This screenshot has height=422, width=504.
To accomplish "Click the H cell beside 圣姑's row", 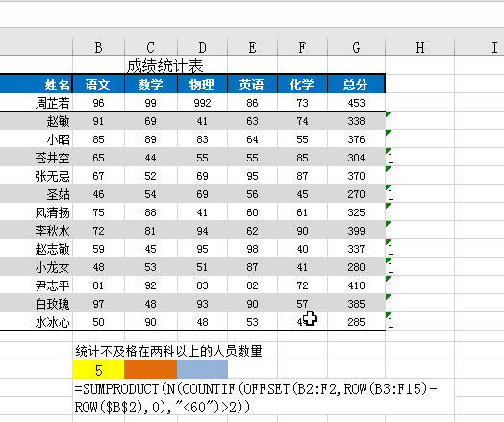I will click(x=419, y=194).
